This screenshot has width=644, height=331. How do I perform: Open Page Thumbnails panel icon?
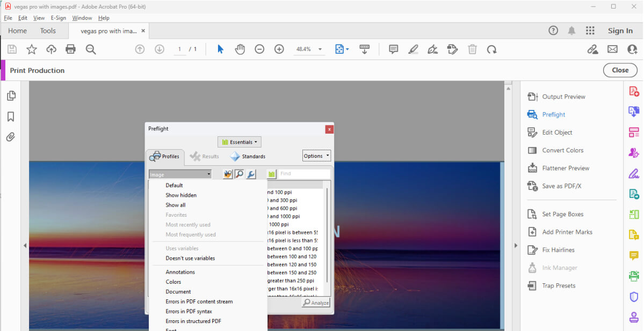(11, 96)
